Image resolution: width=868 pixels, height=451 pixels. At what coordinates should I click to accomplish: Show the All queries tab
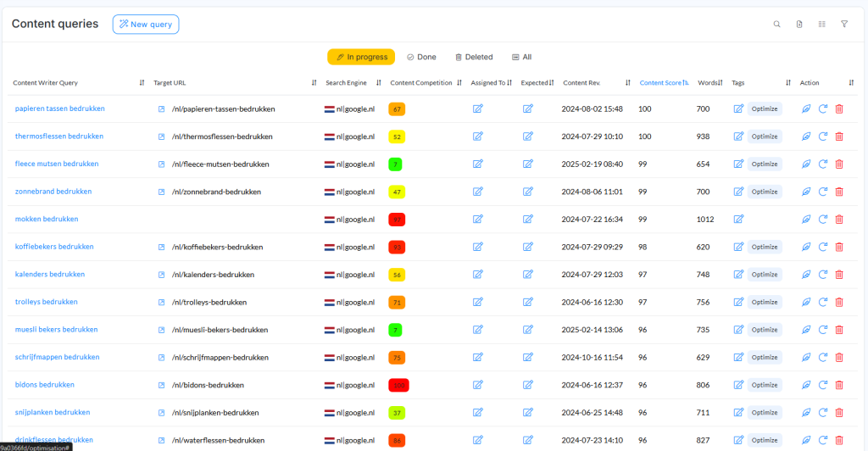click(x=521, y=57)
